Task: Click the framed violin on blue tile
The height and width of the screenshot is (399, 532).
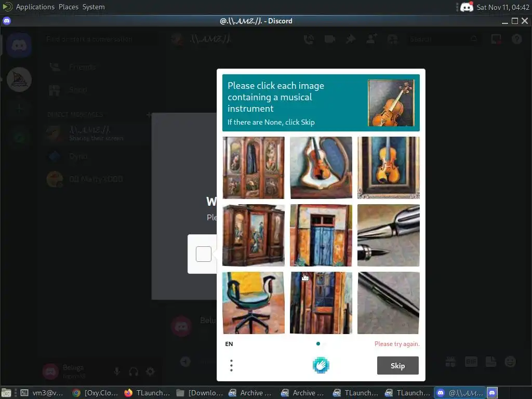Action: [389, 168]
